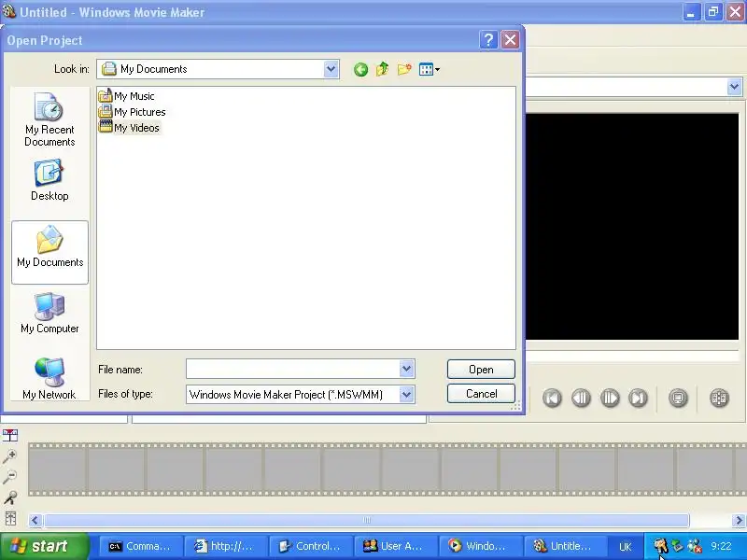Click the keys icon in system tray

click(x=660, y=546)
